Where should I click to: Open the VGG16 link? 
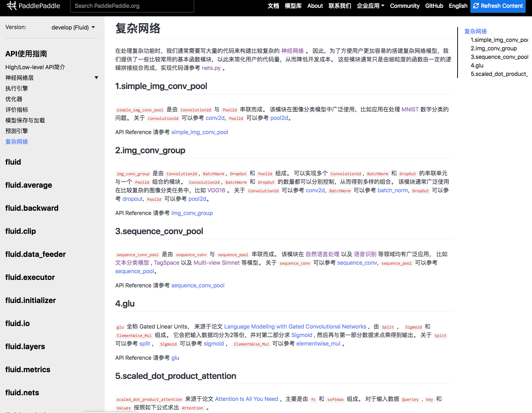[216, 190]
